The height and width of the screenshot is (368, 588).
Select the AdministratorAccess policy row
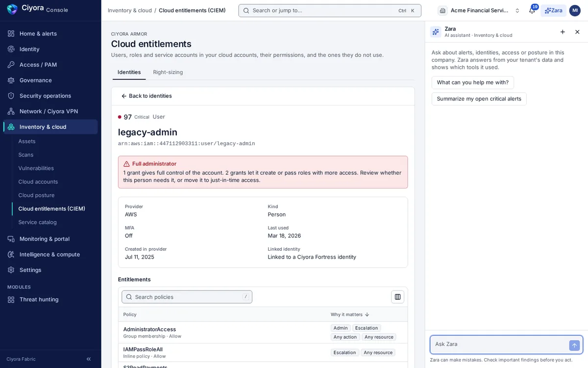263,333
